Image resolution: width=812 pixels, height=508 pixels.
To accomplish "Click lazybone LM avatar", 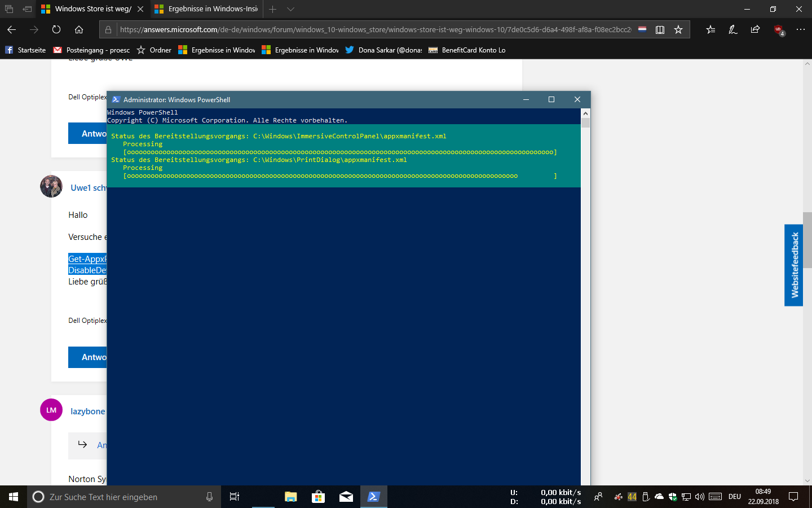I will (x=51, y=410).
